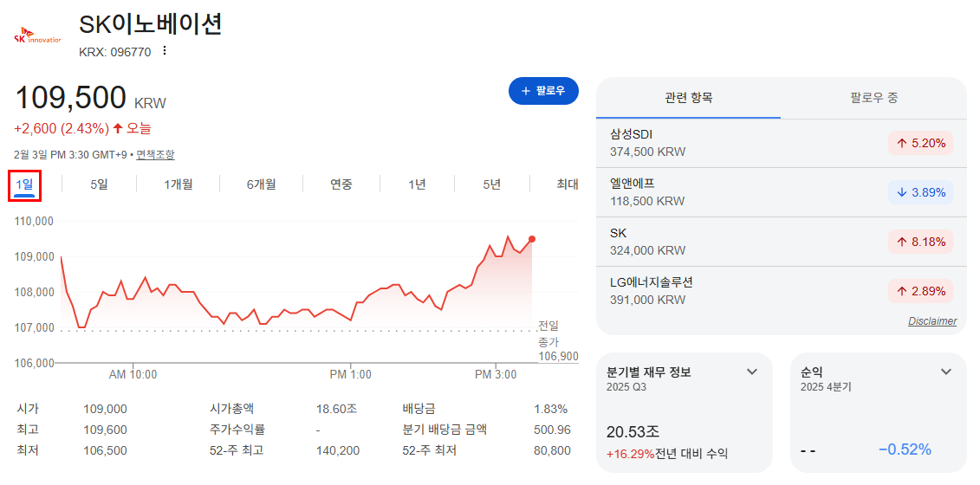Click the 분기 배당금 금액 value 500.96
The height and width of the screenshot is (485, 980).
tap(553, 430)
